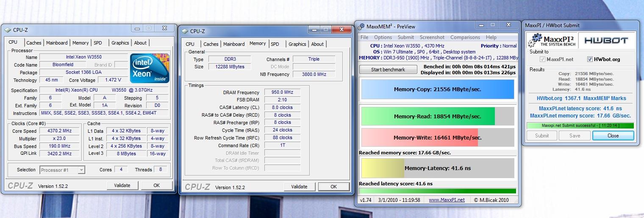644x218 pixels.
Task: Click the HWBOT logo banner
Action: [606, 41]
